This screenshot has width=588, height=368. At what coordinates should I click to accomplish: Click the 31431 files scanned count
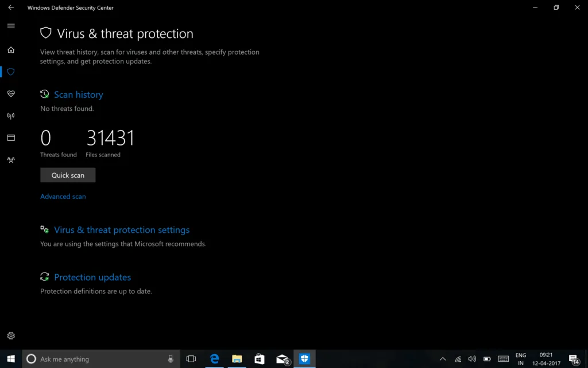point(110,138)
